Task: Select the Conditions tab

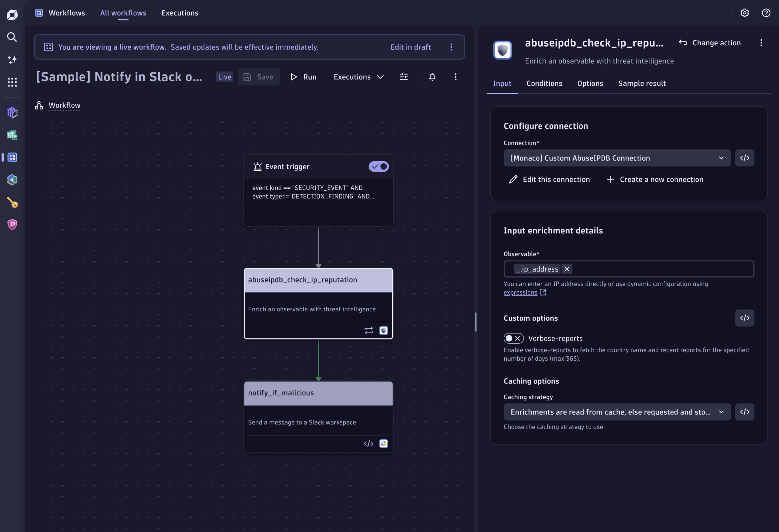Action: pos(544,83)
